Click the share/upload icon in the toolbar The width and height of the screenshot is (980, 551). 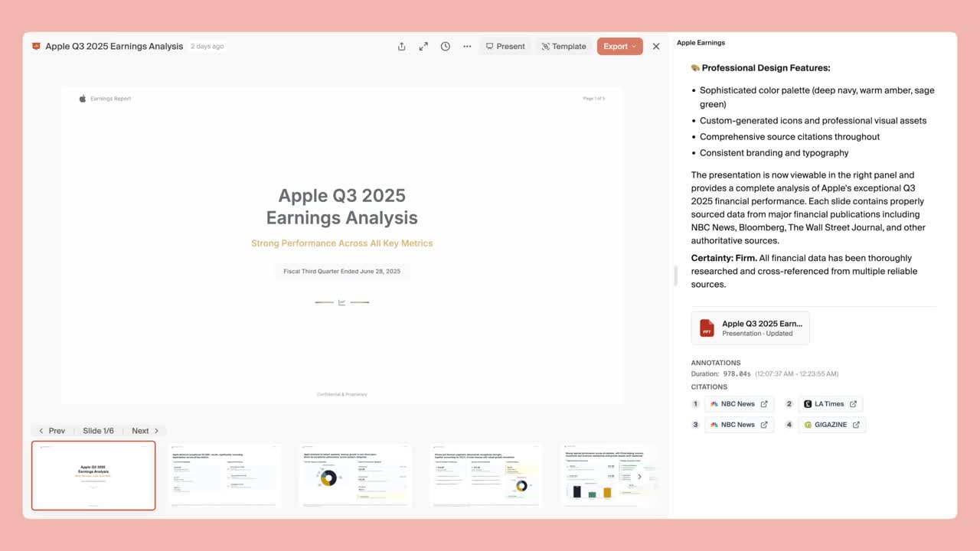(x=401, y=46)
